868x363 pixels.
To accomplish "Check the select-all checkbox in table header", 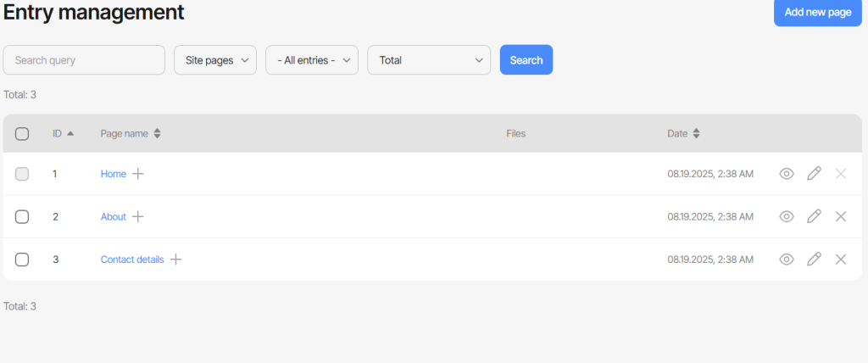I will point(22,133).
